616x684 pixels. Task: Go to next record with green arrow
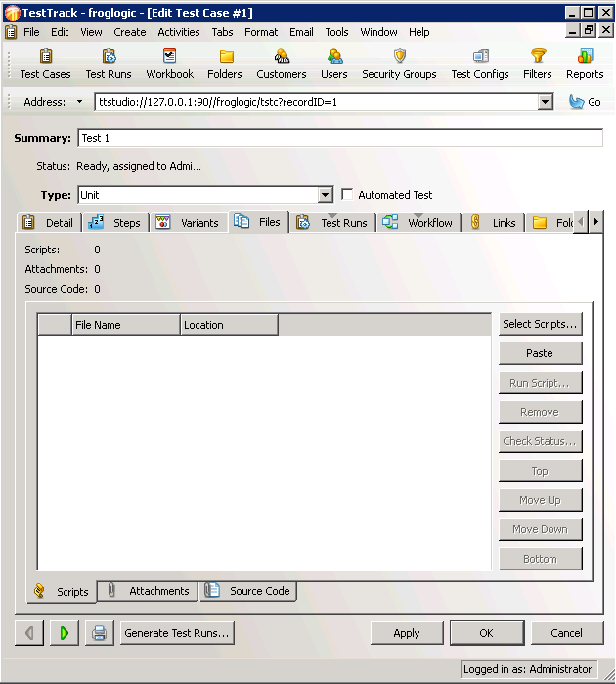[x=64, y=633]
